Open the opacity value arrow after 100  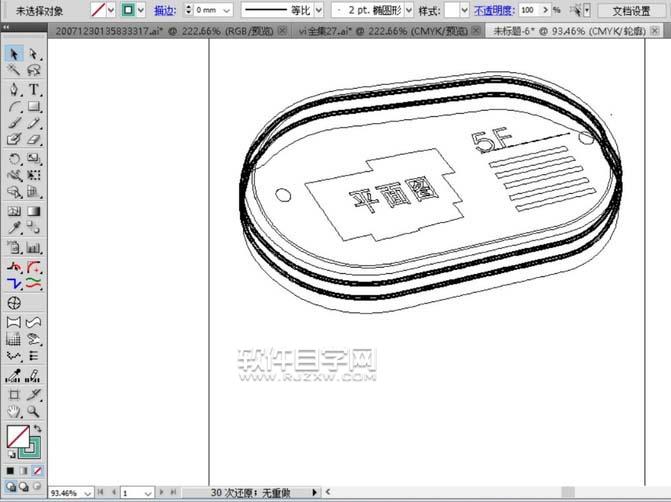(x=546, y=9)
